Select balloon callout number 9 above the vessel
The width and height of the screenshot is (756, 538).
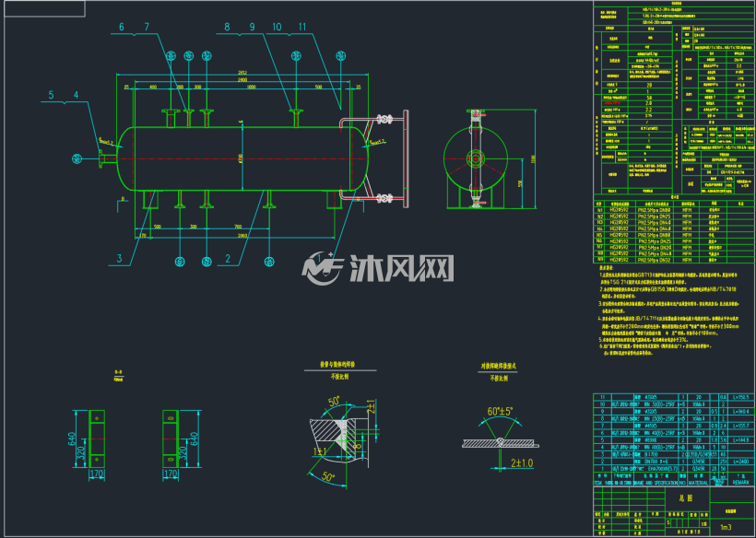click(x=253, y=28)
